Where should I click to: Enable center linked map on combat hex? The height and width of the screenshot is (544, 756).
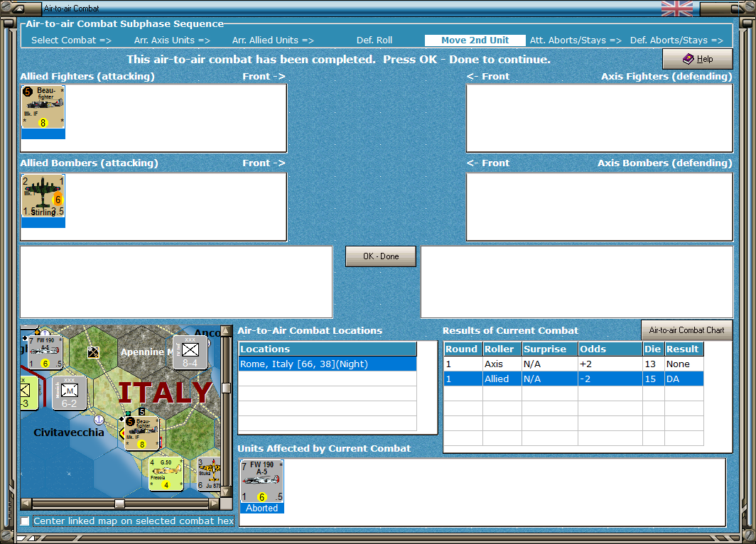(x=25, y=521)
